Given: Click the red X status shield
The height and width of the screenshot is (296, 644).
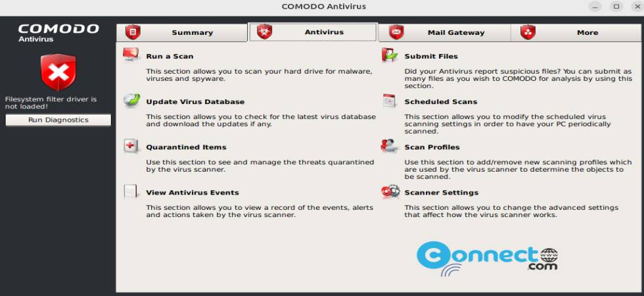Looking at the screenshot, I should tap(58, 72).
